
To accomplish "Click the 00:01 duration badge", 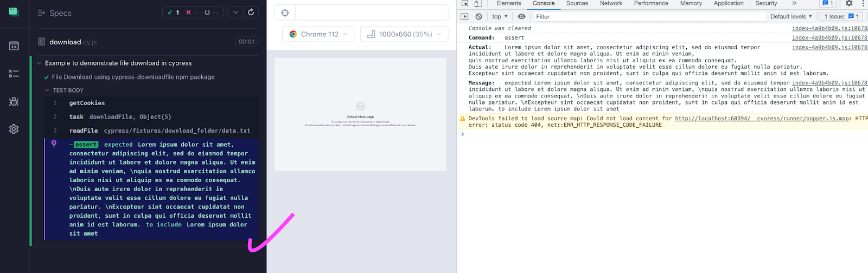I will coord(247,42).
